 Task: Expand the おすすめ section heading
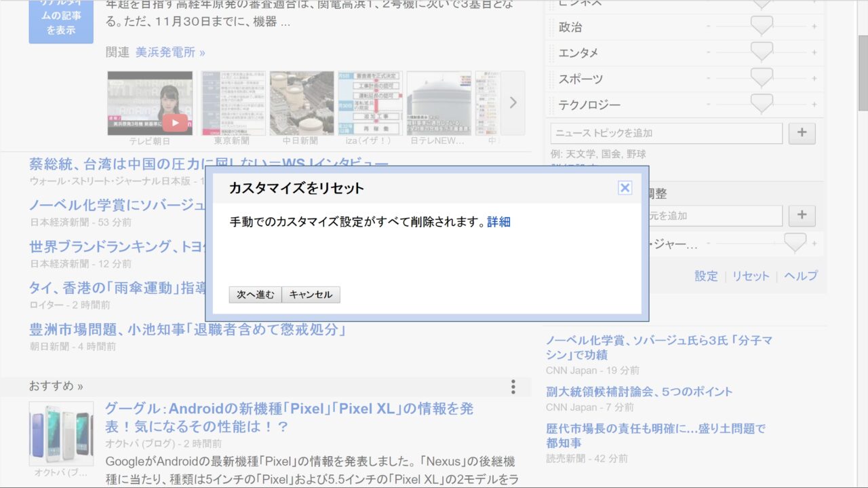pyautogui.click(x=56, y=386)
